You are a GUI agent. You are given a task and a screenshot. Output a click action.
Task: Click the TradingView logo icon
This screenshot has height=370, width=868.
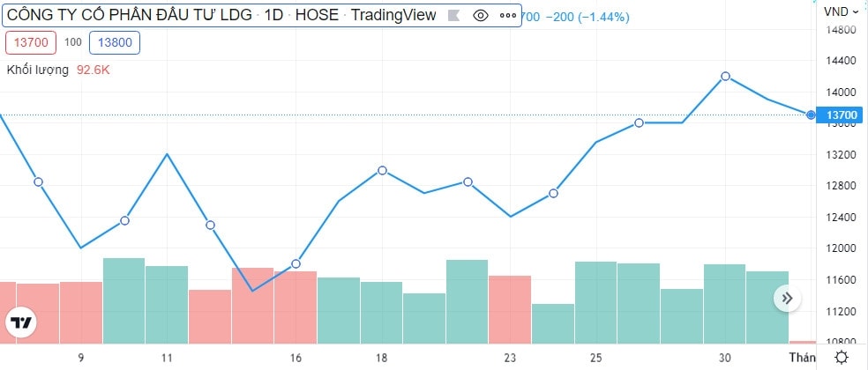click(x=21, y=322)
